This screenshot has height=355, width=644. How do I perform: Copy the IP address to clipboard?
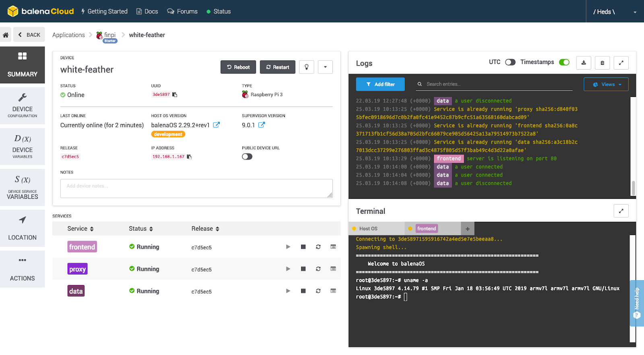189,157
